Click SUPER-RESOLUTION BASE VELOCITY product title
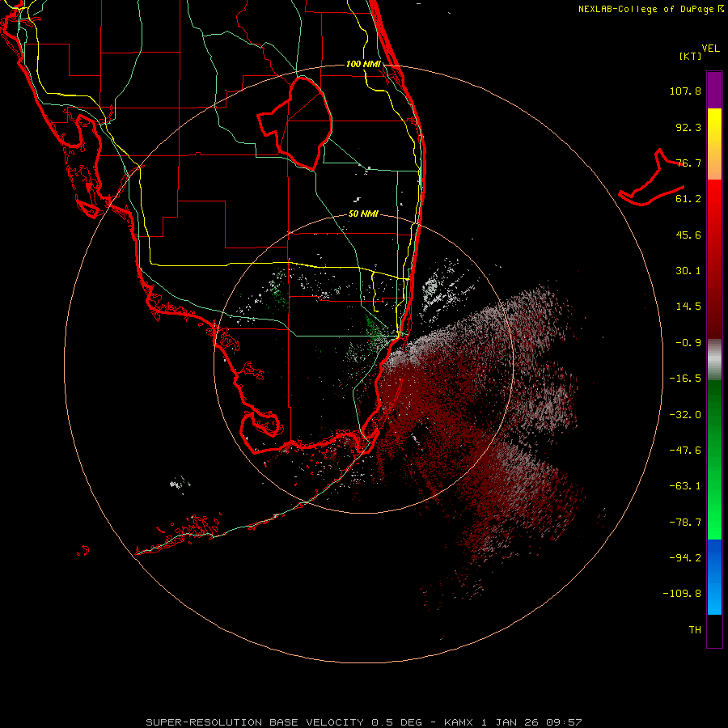728x728 pixels. (x=255, y=722)
